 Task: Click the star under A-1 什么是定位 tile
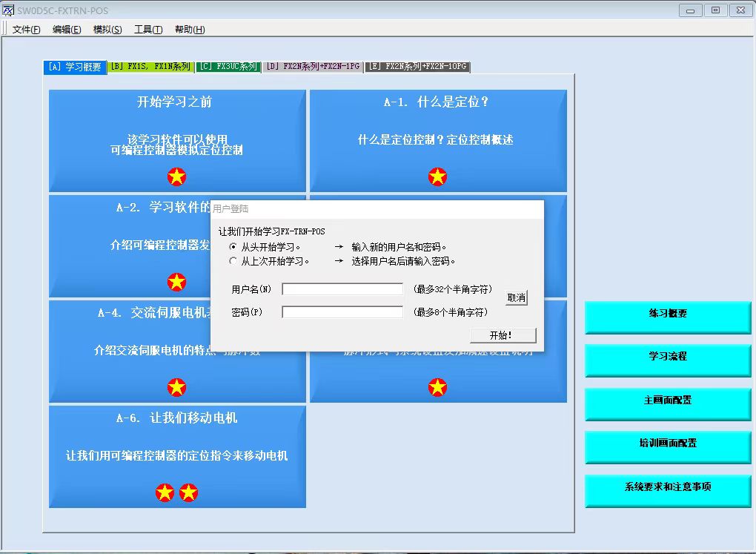(437, 177)
